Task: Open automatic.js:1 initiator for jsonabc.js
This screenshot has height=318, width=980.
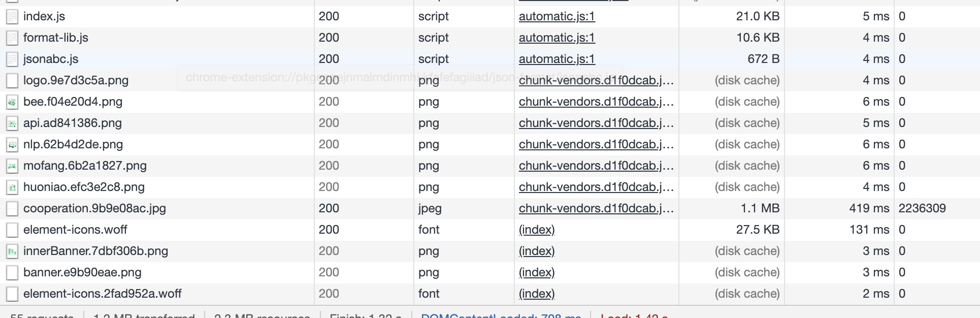Action: [557, 59]
